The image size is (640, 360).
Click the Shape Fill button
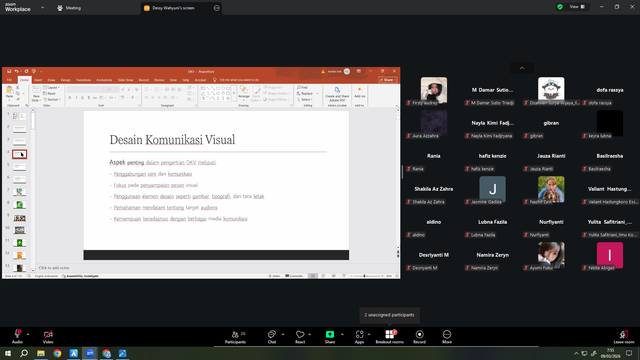(x=274, y=88)
